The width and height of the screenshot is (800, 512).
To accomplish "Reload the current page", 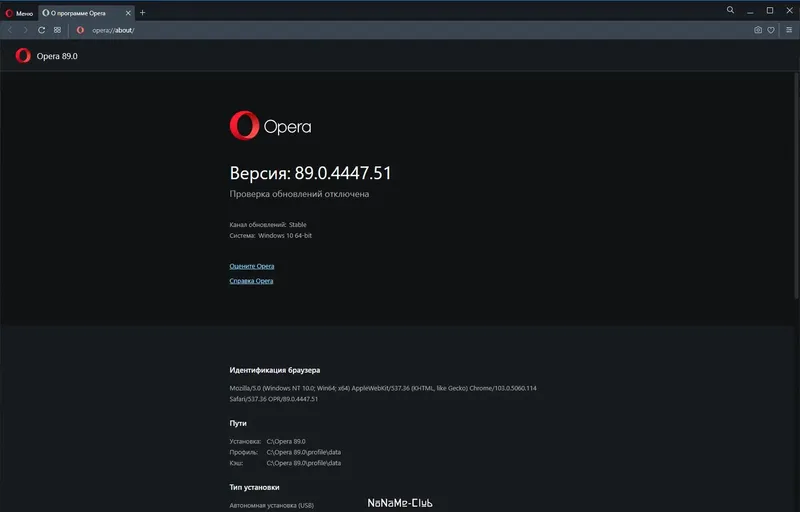I will click(x=41, y=30).
